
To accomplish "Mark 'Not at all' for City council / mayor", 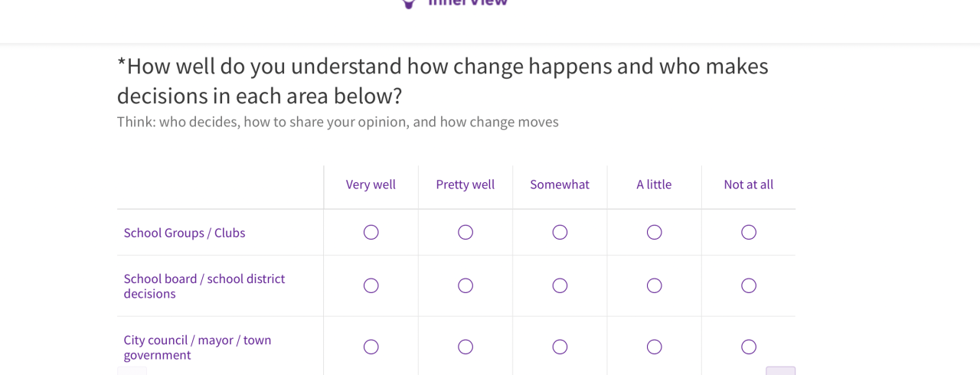I will 749,347.
